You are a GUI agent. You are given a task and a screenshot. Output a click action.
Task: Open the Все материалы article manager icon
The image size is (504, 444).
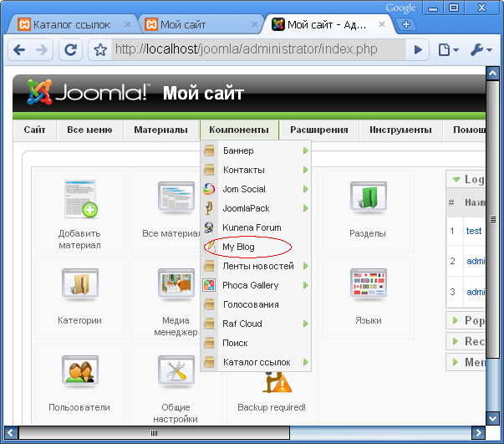coord(176,199)
